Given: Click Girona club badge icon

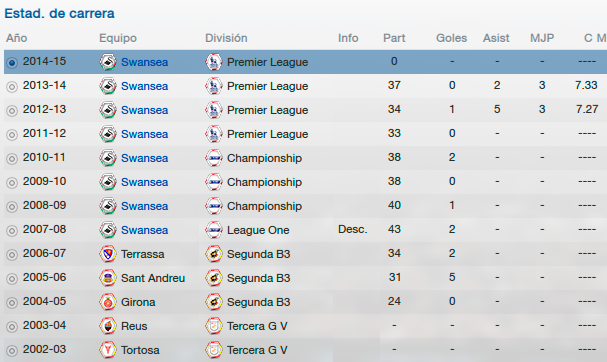Looking at the screenshot, I should (x=108, y=302).
